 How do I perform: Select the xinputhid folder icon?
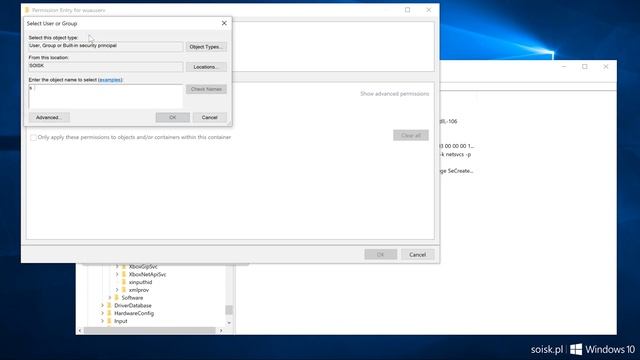pos(124,282)
